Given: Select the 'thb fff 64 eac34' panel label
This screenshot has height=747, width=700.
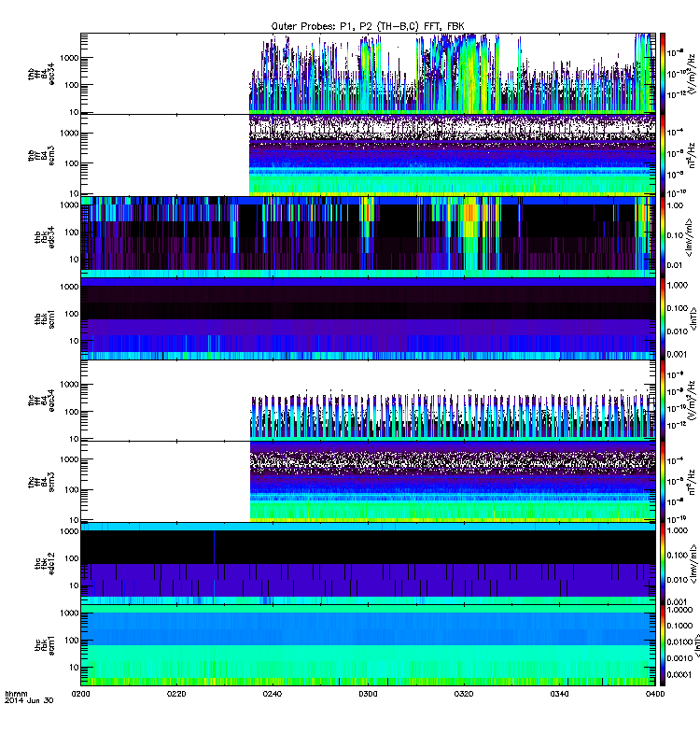Looking at the screenshot, I should tap(40, 74).
